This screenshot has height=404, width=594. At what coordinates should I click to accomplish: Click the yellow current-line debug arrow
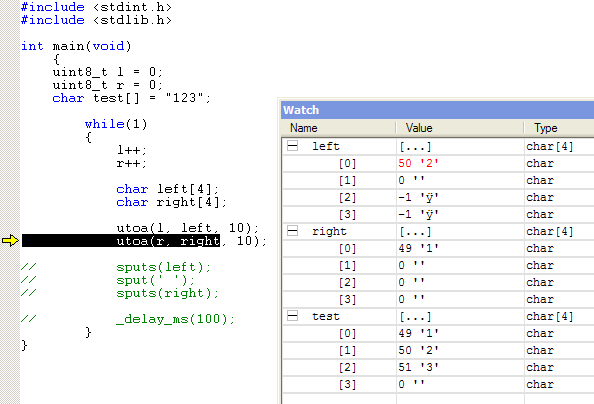[10, 240]
